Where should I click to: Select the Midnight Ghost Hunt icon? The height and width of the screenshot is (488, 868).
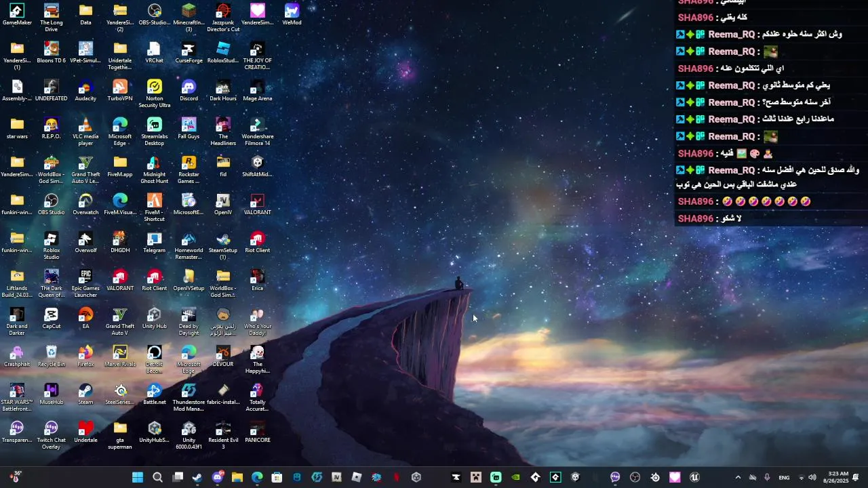[x=154, y=170]
